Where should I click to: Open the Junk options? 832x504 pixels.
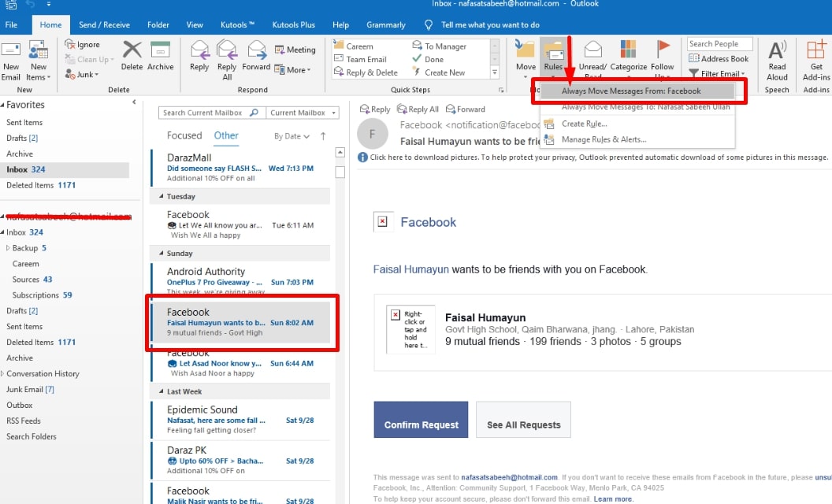click(x=82, y=75)
